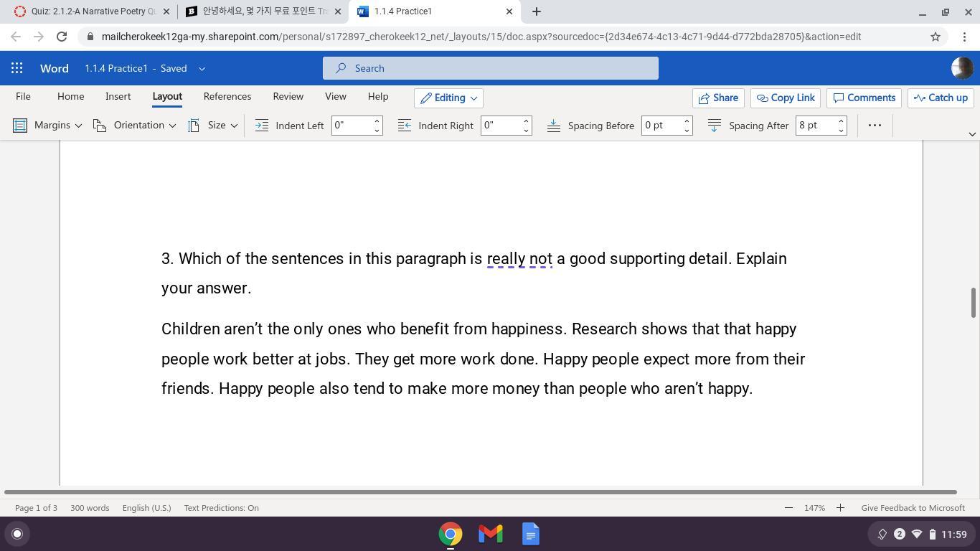
Task: Click the profile avatar in Word header
Action: tap(962, 68)
